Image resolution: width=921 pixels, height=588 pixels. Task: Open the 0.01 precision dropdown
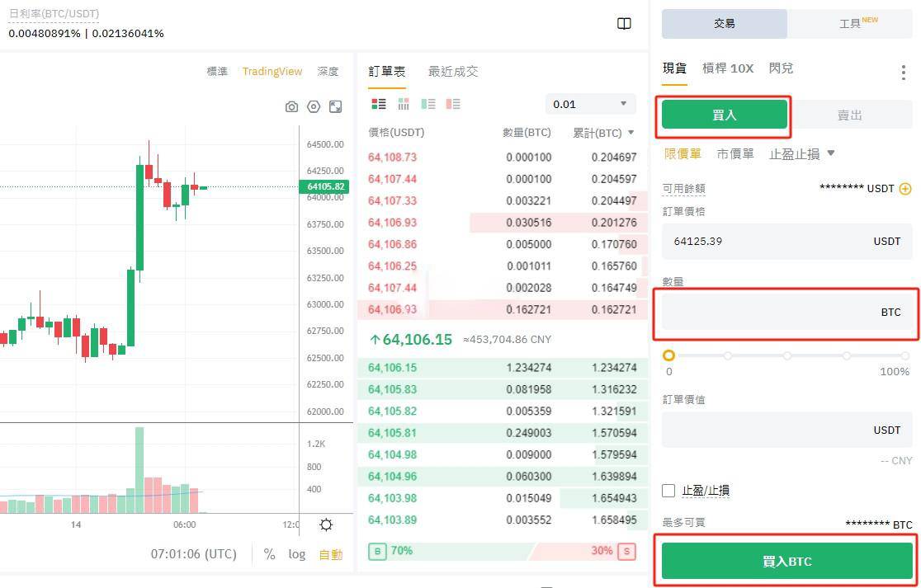tap(589, 103)
